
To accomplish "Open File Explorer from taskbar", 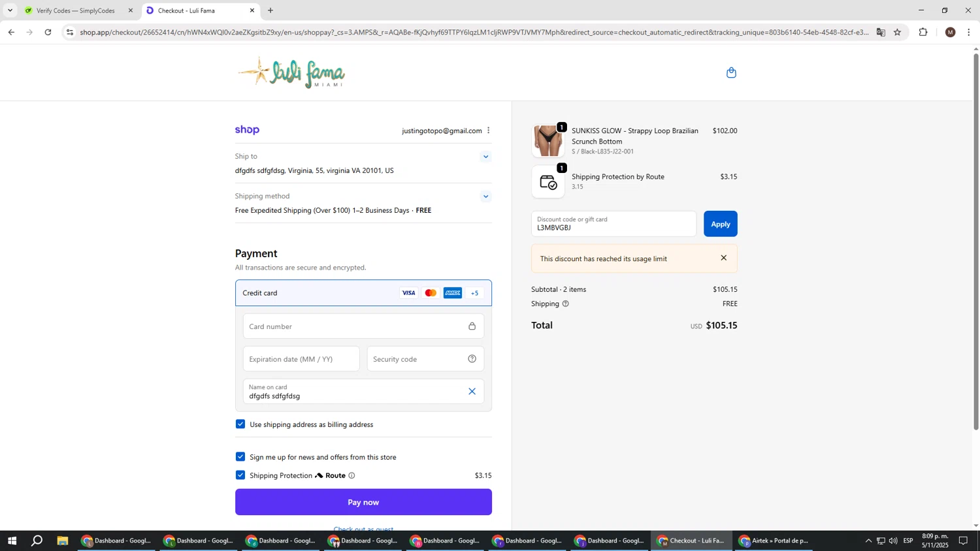I will (63, 541).
